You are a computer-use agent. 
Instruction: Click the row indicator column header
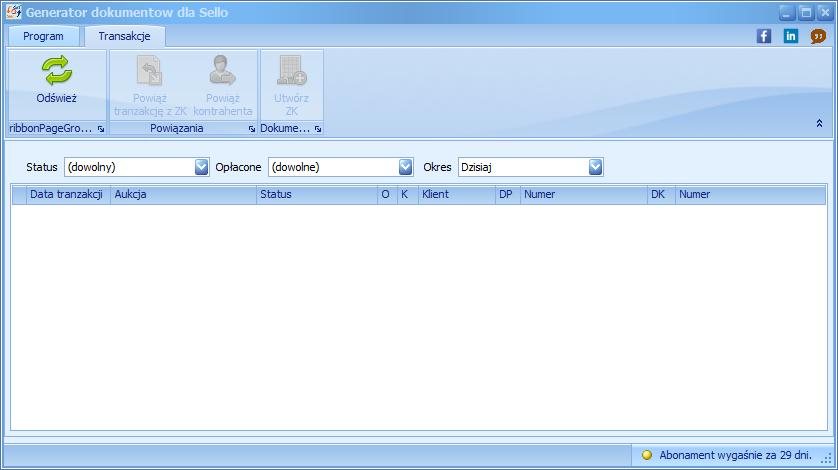point(19,195)
